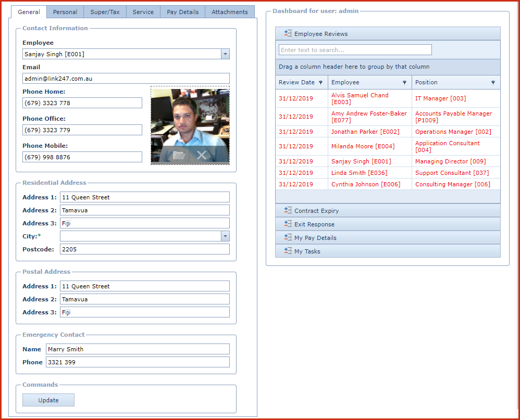Click the Postal Address 1 field

[x=145, y=286]
